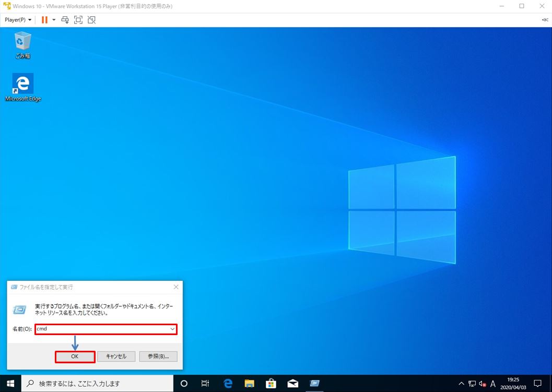Screen dimensions: 552x392
Task: Click the Run dialog taskbar icon
Action: coord(314,384)
